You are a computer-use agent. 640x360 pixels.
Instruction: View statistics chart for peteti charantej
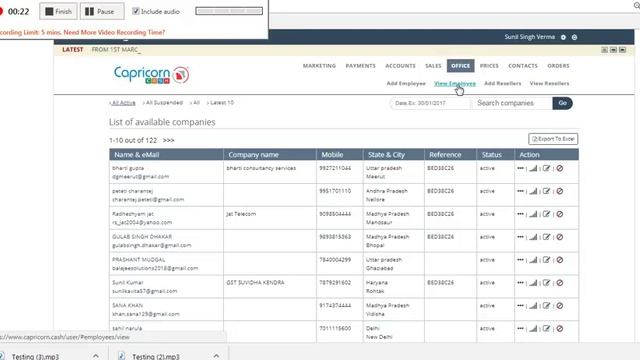tap(533, 191)
